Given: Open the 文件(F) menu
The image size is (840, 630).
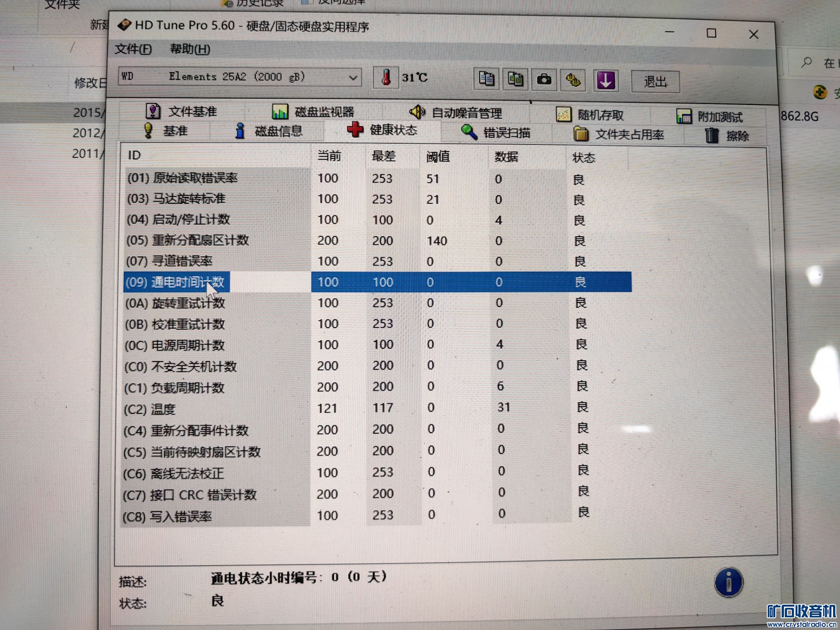Looking at the screenshot, I should pos(133,49).
